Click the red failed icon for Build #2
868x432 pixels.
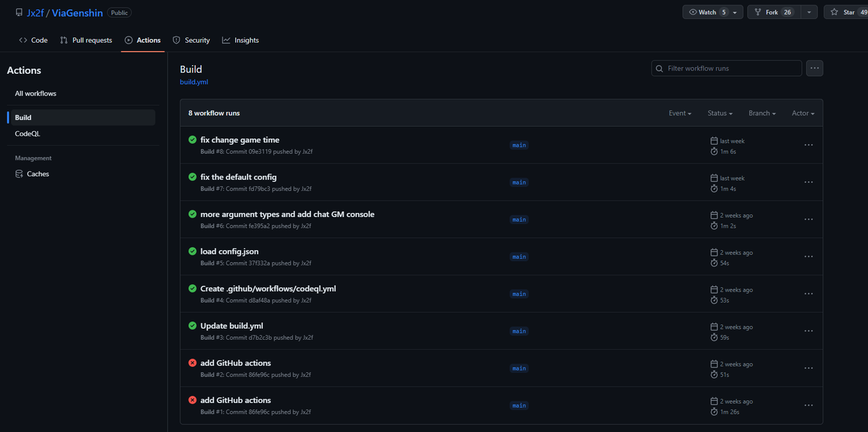[193, 363]
